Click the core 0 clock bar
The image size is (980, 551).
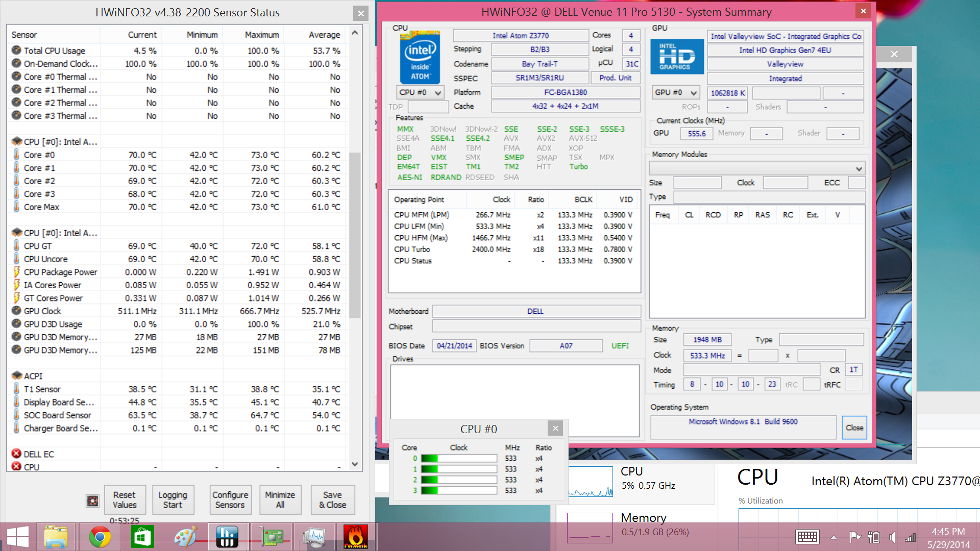click(459, 458)
